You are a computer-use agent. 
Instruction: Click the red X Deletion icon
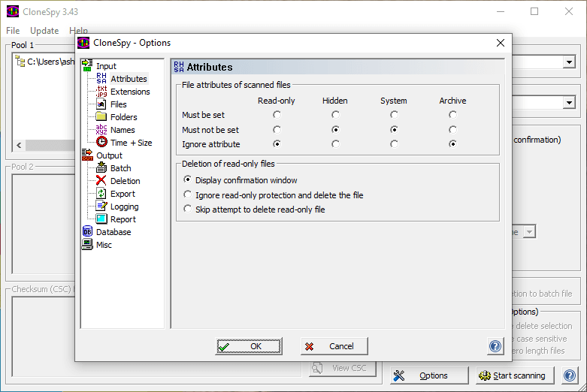[101, 180]
